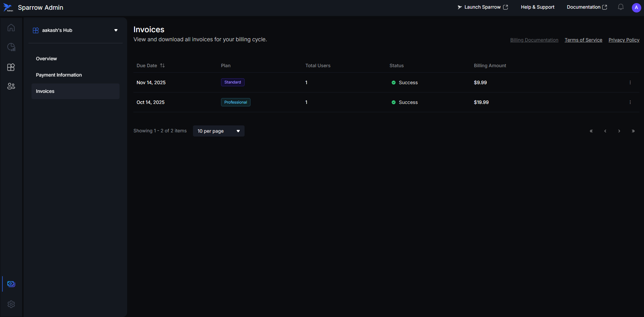Jump to the last page of invoices
This screenshot has width=644, height=317.
(633, 131)
